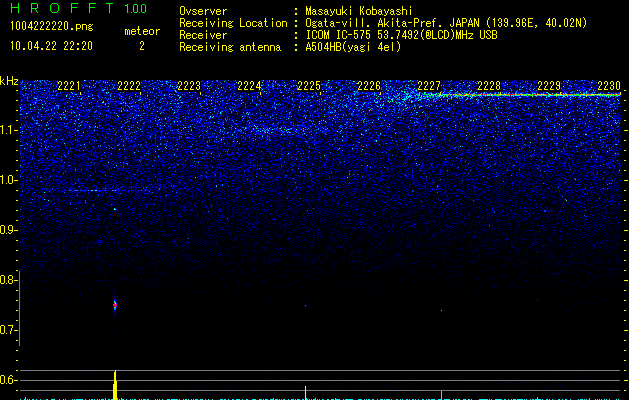Click the 1.0 frequency axis label
Viewport: 629px width, 400px height.
[x=7, y=180]
